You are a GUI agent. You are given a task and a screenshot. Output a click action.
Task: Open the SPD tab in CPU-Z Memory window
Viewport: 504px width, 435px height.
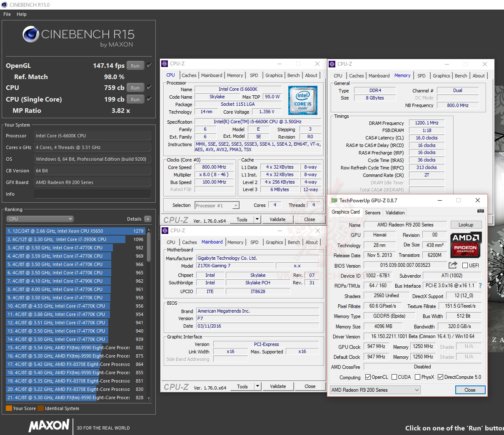[422, 76]
